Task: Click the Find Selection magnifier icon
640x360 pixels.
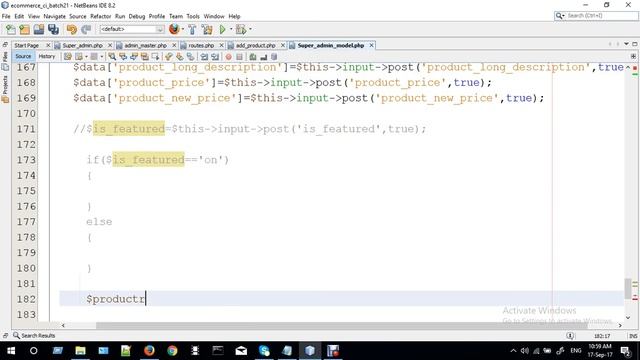Action: 112,57
